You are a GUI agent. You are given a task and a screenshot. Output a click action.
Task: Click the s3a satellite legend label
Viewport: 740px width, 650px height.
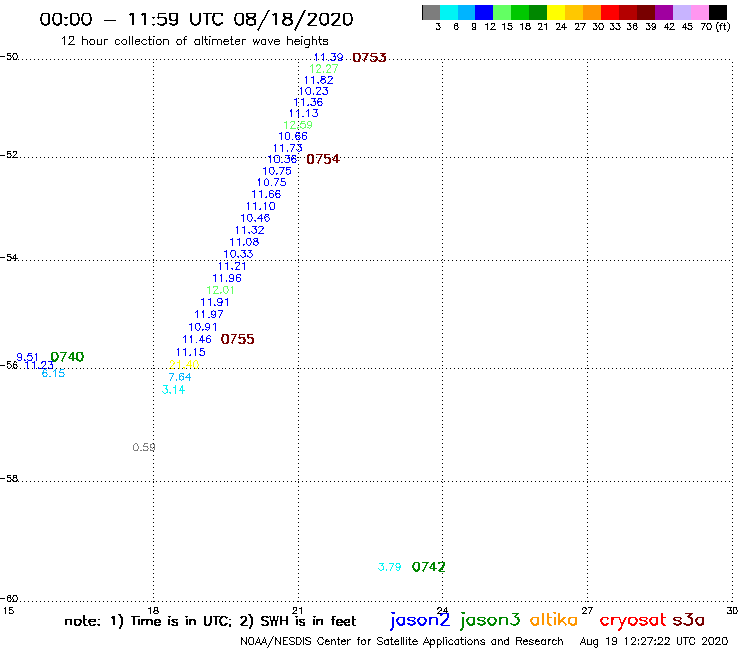click(x=689, y=620)
